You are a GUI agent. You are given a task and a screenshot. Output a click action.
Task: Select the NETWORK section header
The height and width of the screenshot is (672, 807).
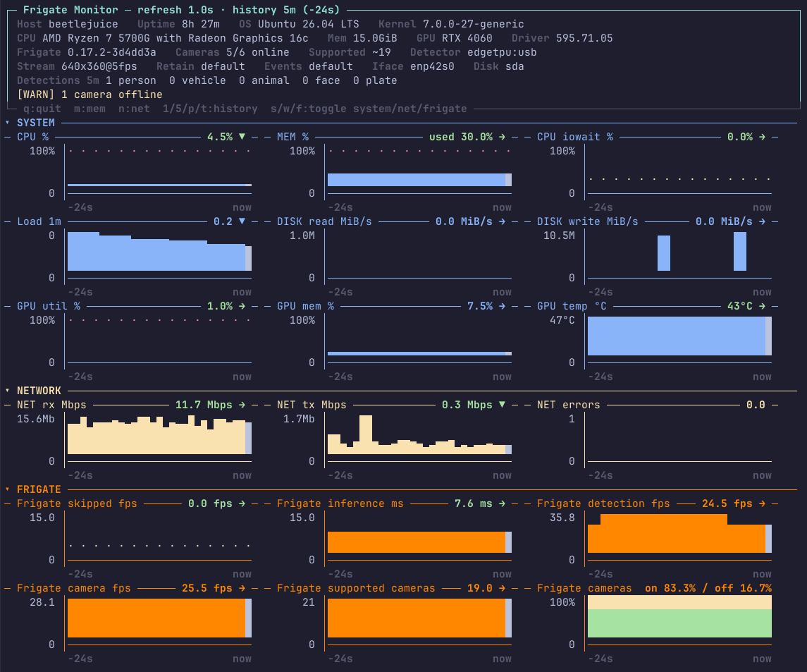click(39, 391)
